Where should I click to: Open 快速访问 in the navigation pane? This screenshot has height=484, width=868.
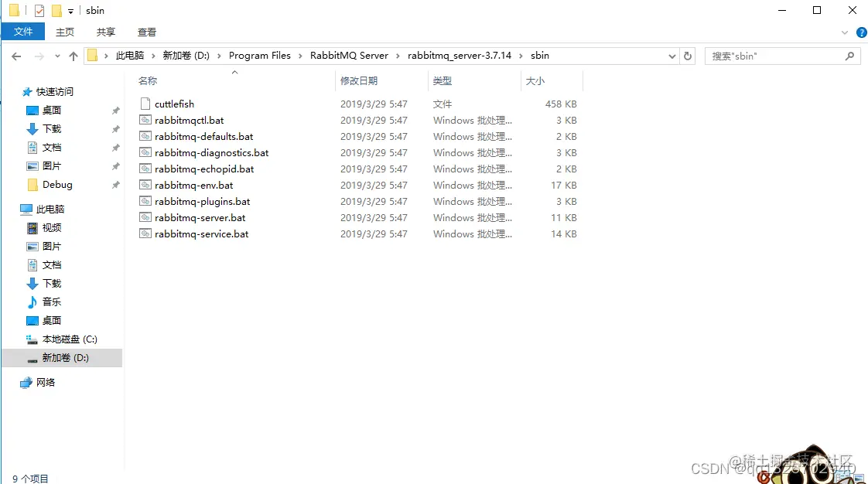tap(54, 92)
